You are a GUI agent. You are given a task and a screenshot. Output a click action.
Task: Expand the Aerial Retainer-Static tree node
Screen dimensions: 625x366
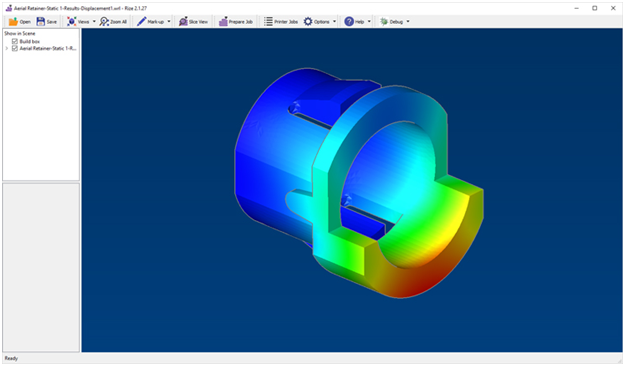point(7,48)
